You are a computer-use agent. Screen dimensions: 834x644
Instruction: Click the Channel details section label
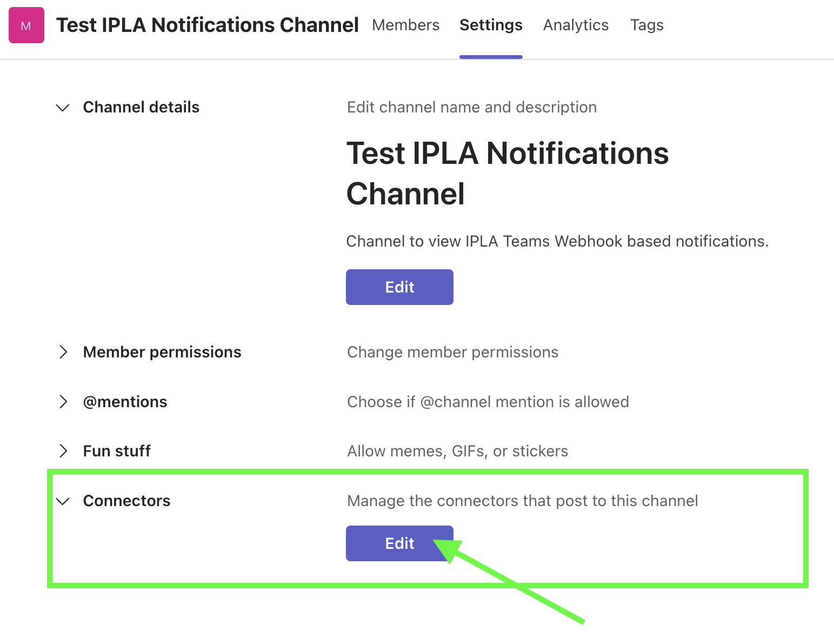pos(141,107)
